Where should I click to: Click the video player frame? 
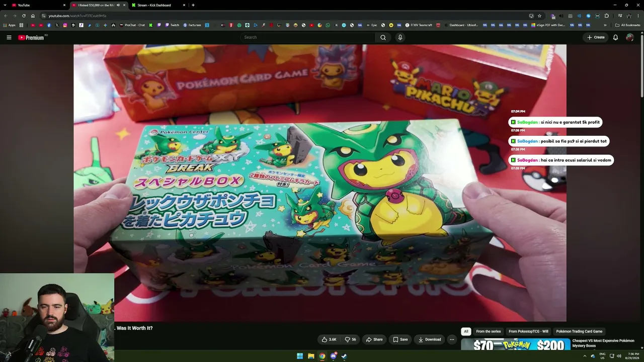pyautogui.click(x=320, y=183)
